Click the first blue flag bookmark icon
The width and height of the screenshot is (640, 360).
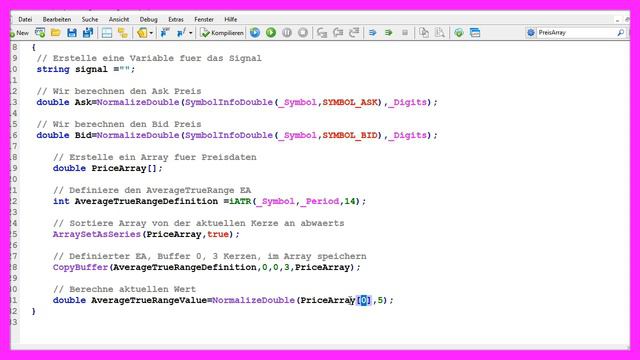pos(165,33)
